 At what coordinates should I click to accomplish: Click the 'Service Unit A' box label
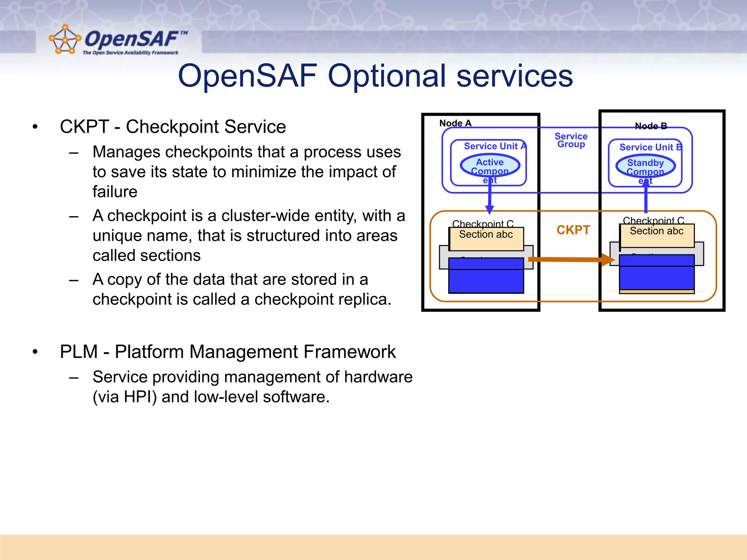pos(495,146)
